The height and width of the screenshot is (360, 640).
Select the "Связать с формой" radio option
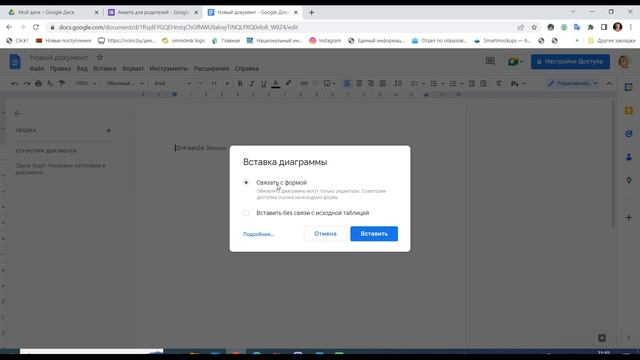246,182
